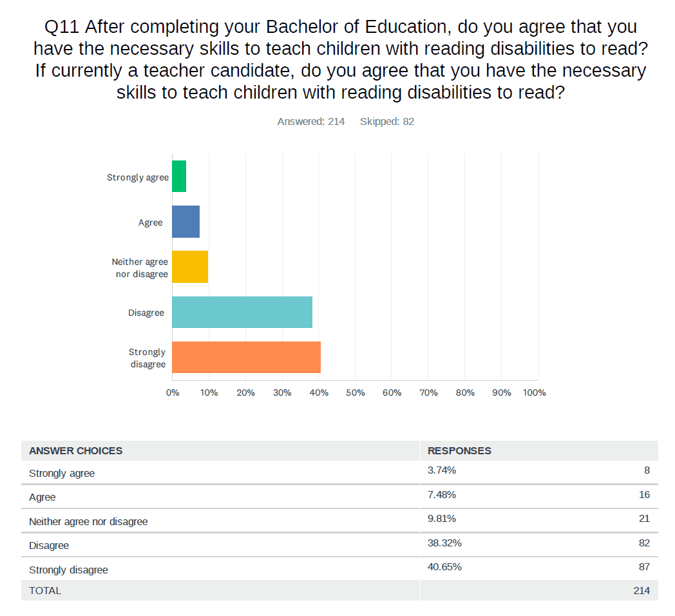Screen dimensions: 675x616
Task: Select the Agree row in answer table
Action: point(43,497)
